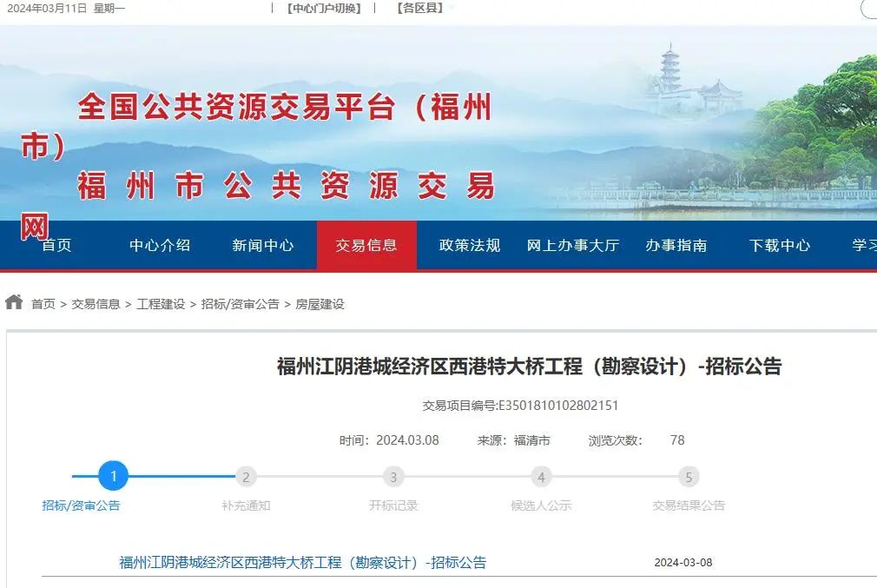
Task: Select step 1 circle 招标/资审公告
Action: 113,476
